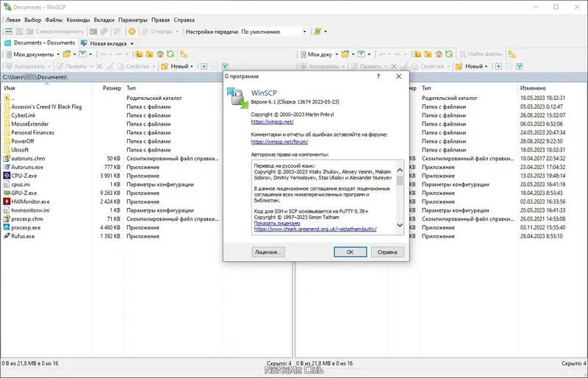Go to root directory in right panel
Viewport: 588px width, 378px height.
click(428, 54)
